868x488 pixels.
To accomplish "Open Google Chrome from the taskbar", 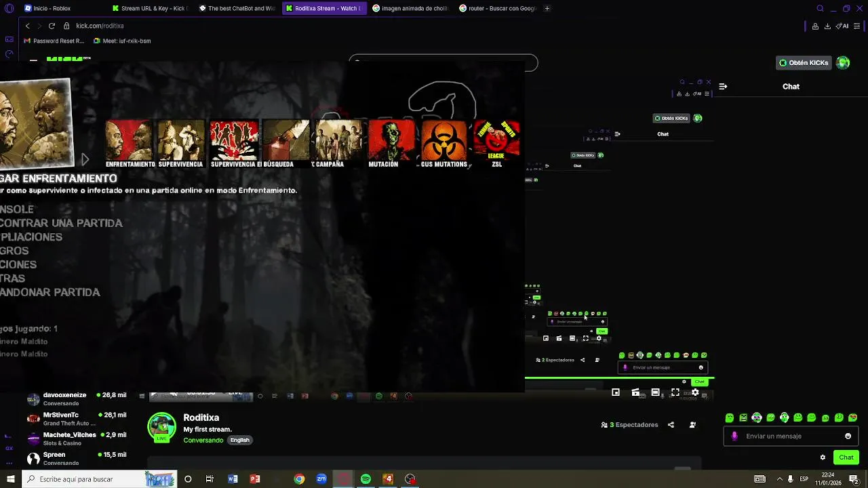I will 299,479.
